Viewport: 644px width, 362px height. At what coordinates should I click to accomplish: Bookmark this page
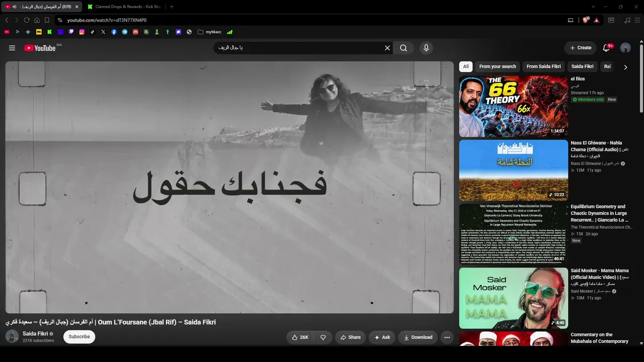click(47, 20)
